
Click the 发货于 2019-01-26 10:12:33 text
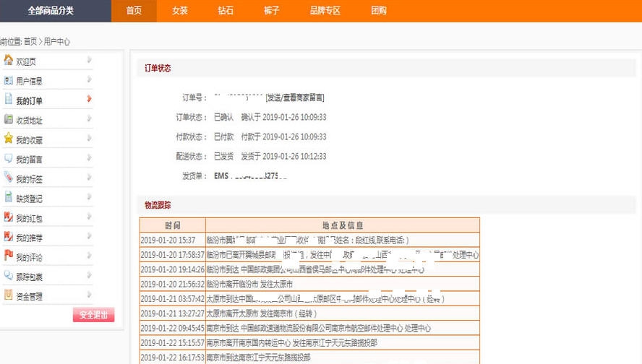pyautogui.click(x=283, y=156)
